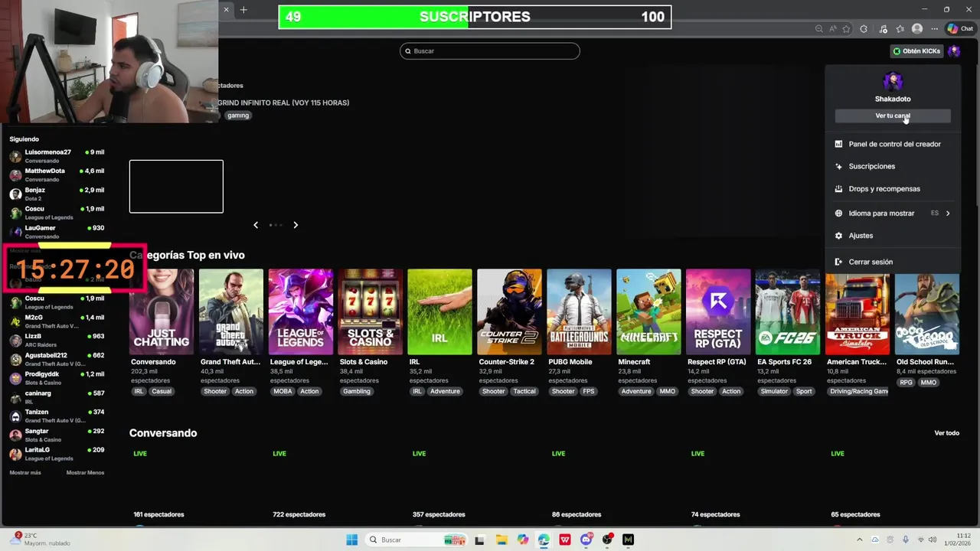
Task: Select Suscripciones in the user menu
Action: [x=893, y=166]
